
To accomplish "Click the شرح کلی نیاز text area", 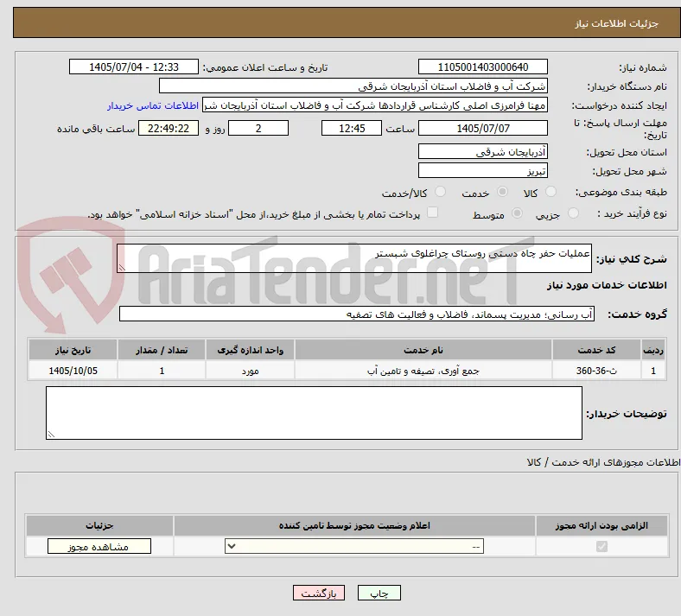I will point(354,258).
